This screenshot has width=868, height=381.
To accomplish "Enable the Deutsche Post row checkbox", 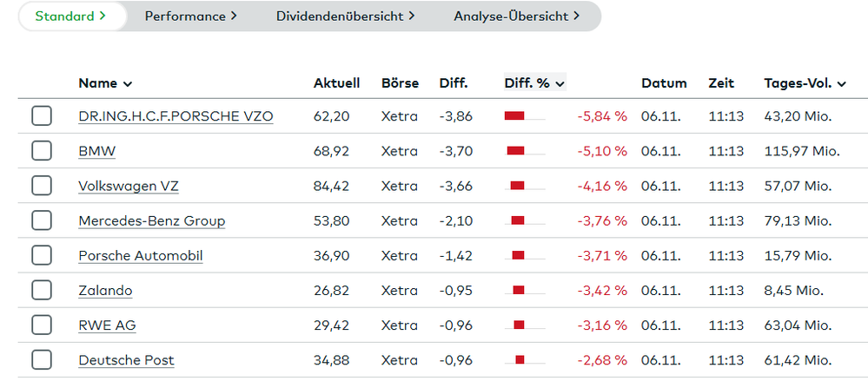I will click(x=42, y=359).
